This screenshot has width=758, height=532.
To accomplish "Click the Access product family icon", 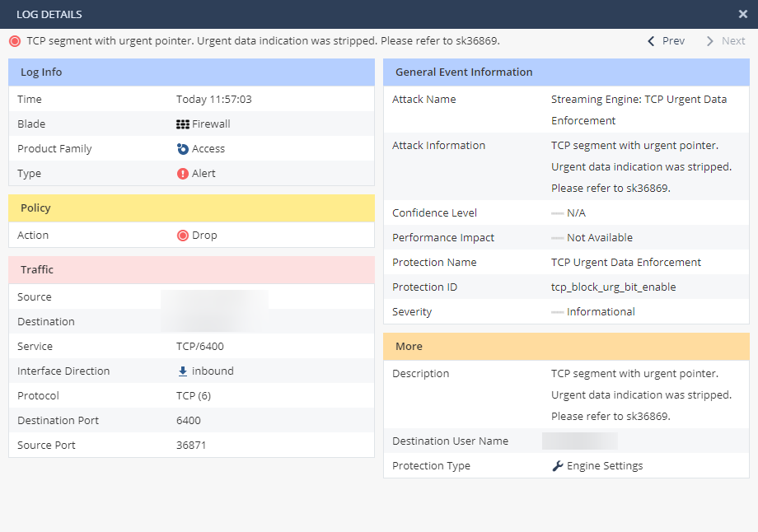I will (183, 149).
